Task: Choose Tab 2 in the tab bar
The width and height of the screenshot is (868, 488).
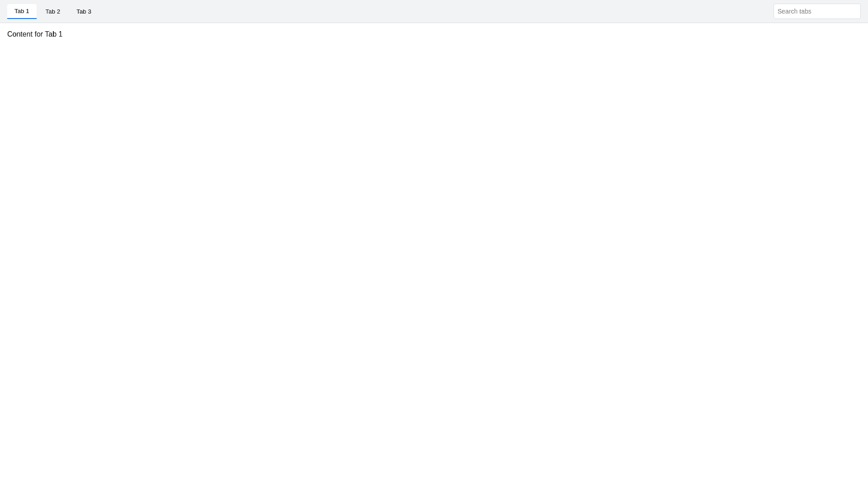Action: (x=52, y=11)
